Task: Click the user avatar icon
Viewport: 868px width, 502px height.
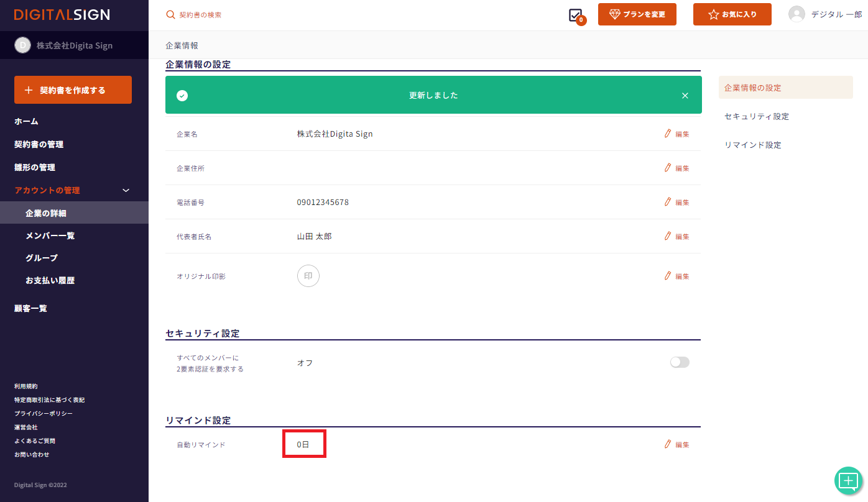Action: pos(796,14)
